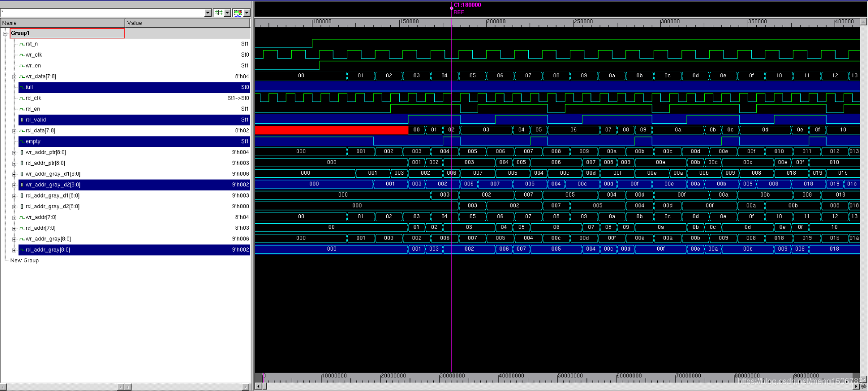The image size is (868, 391).
Task: Click the rd_addr[7:0] bus waveform icon
Action: 22,228
